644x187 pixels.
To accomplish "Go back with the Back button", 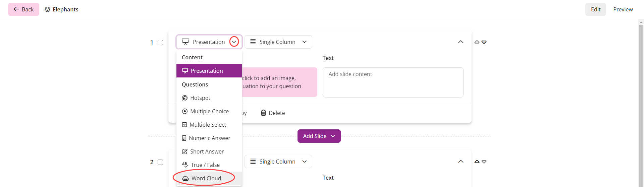I will pos(23,9).
